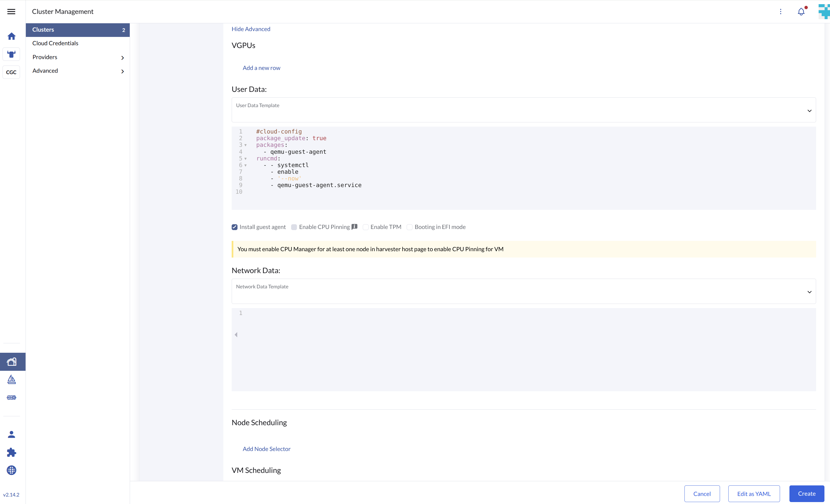Expand the Providers menu chevron
Viewport: 830px width, 504px height.
coord(122,58)
